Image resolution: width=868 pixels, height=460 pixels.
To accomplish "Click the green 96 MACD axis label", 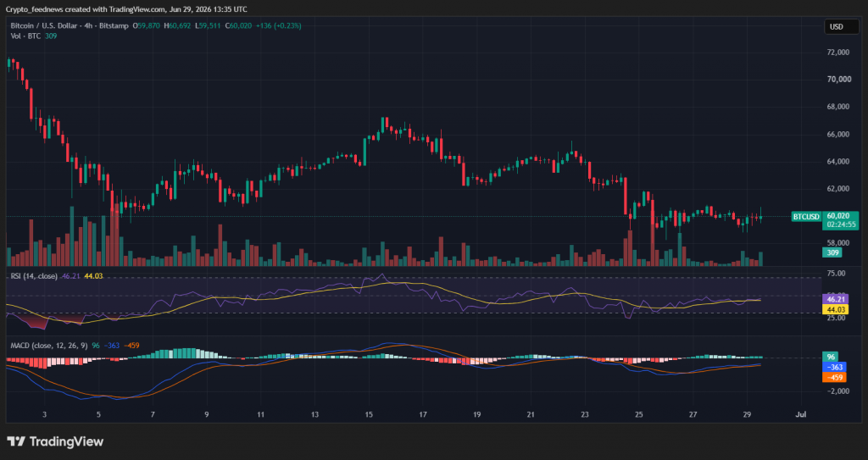I will click(831, 357).
